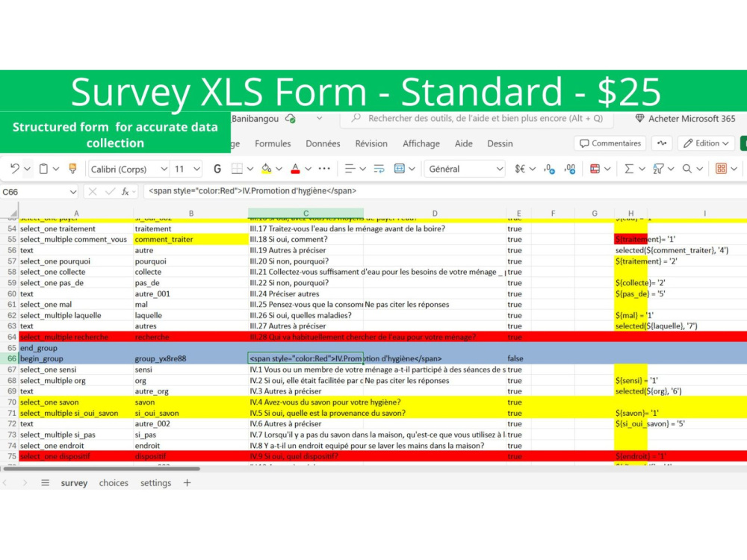Click the sort and filter icon
Screen dimensions: 747x560
(x=658, y=169)
